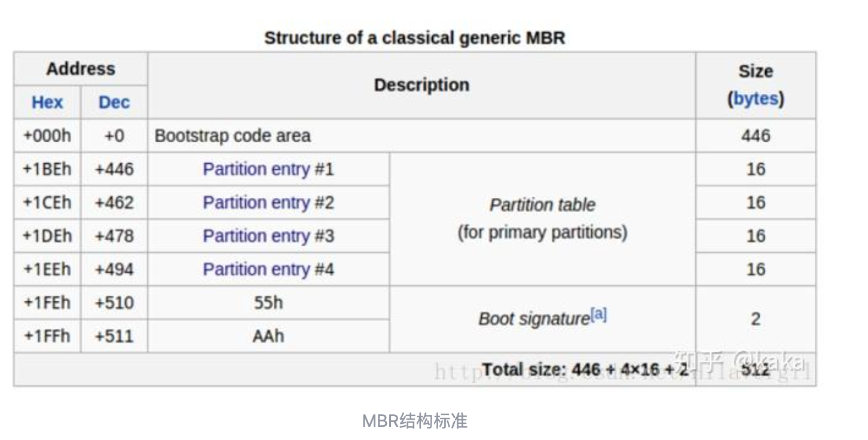This screenshot has width=868, height=440.
Task: Click the MBR结构标准 image caption
Action: 414,421
